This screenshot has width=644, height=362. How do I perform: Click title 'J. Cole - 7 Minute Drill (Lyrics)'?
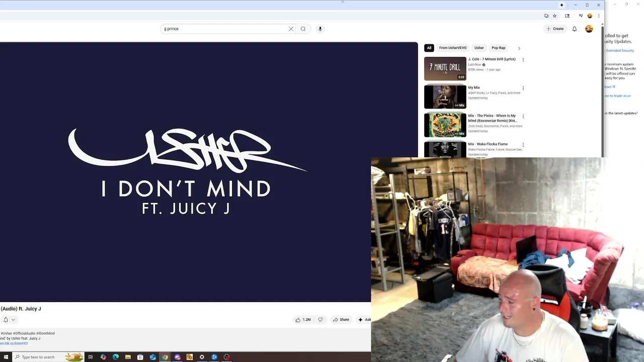[492, 59]
